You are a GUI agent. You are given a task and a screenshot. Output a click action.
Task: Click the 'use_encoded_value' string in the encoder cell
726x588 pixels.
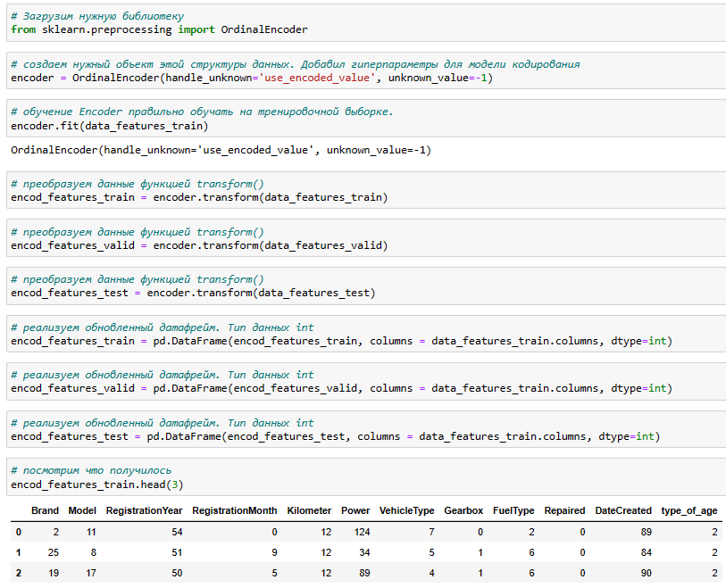[317, 78]
